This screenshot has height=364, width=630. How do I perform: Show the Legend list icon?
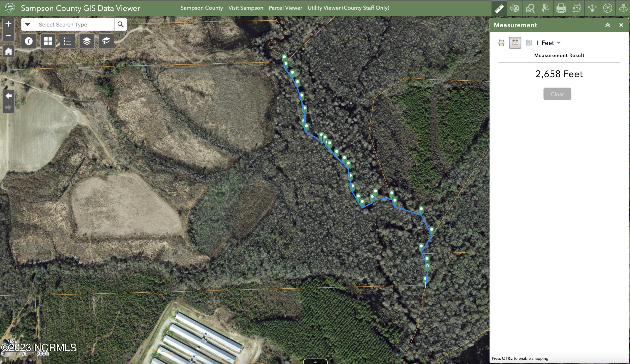[67, 41]
